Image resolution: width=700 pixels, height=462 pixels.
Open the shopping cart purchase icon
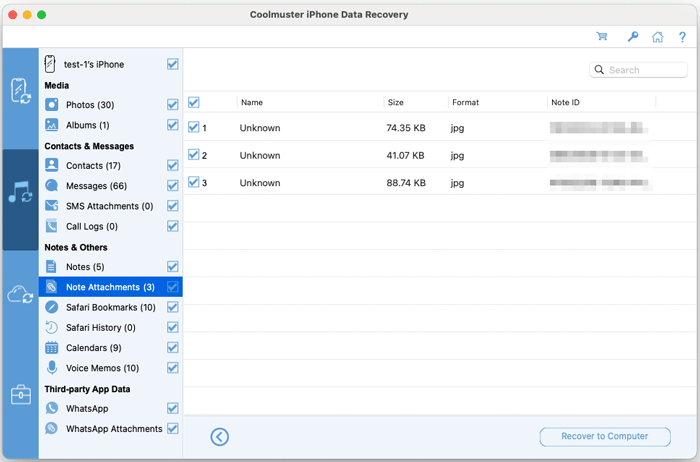pyautogui.click(x=602, y=37)
